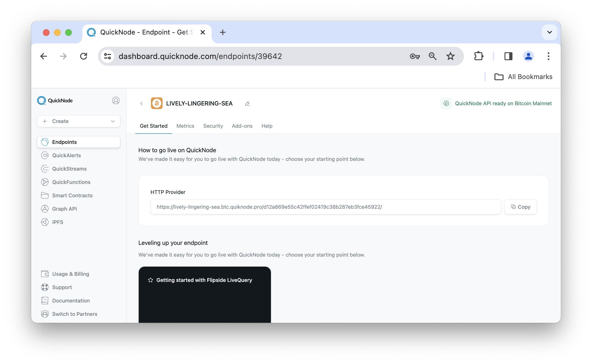Viewport: 592px width, 364px height.
Task: Open Usage and Billing from sidebar
Action: (71, 274)
